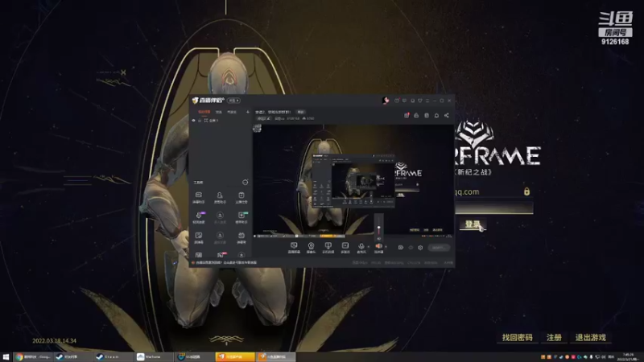The width and height of the screenshot is (644, 362).
Task: Click the Warframe password input field
Action: 494,208
